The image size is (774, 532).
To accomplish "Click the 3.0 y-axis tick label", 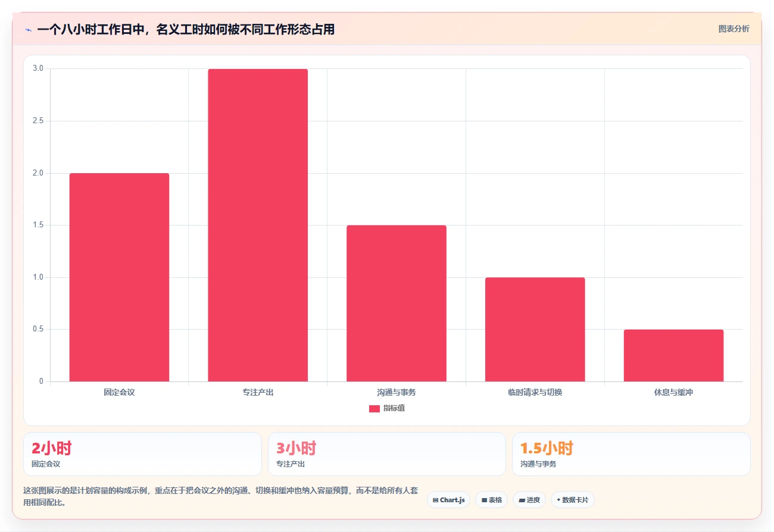I will click(38, 68).
